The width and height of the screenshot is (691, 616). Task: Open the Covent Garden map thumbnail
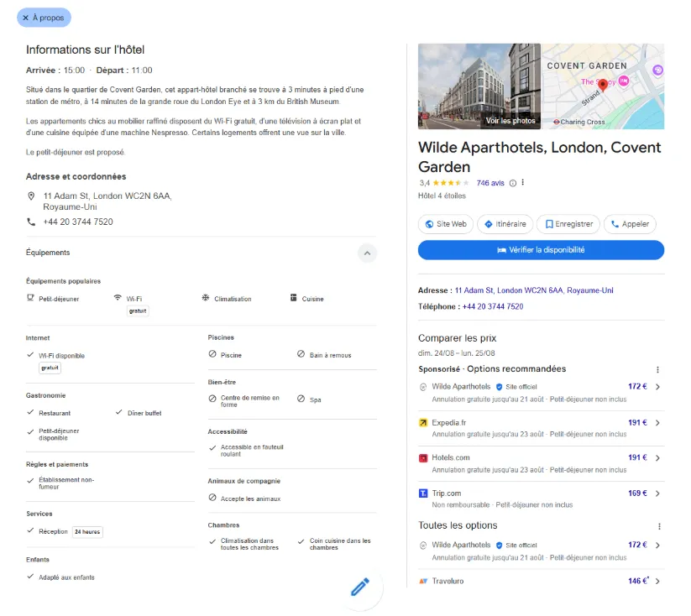coord(603,86)
